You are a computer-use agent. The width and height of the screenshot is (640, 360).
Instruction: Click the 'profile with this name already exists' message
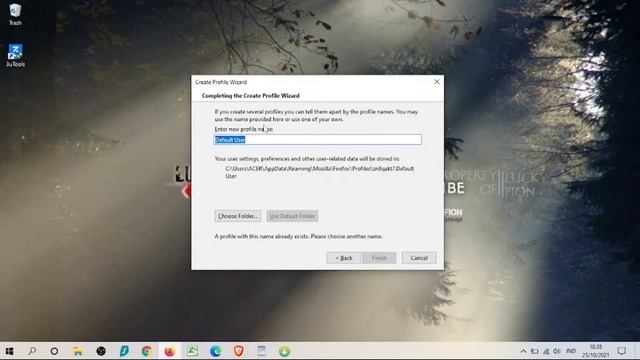[x=298, y=236]
